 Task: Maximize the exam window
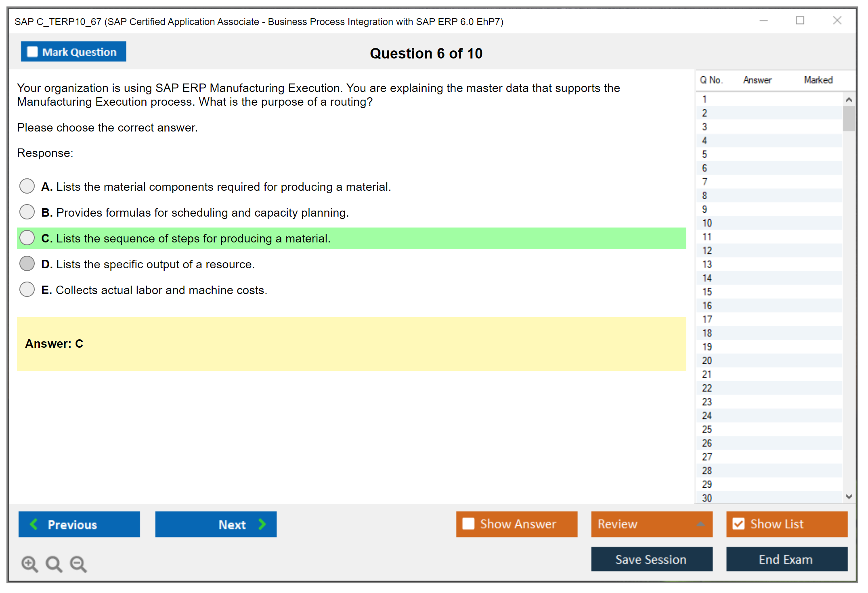click(800, 21)
